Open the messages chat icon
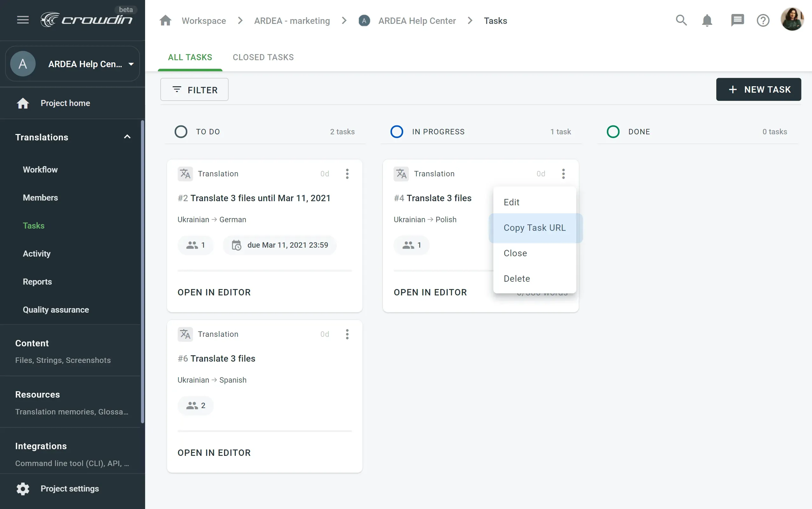Screen dimensions: 812x509 click(x=737, y=20)
